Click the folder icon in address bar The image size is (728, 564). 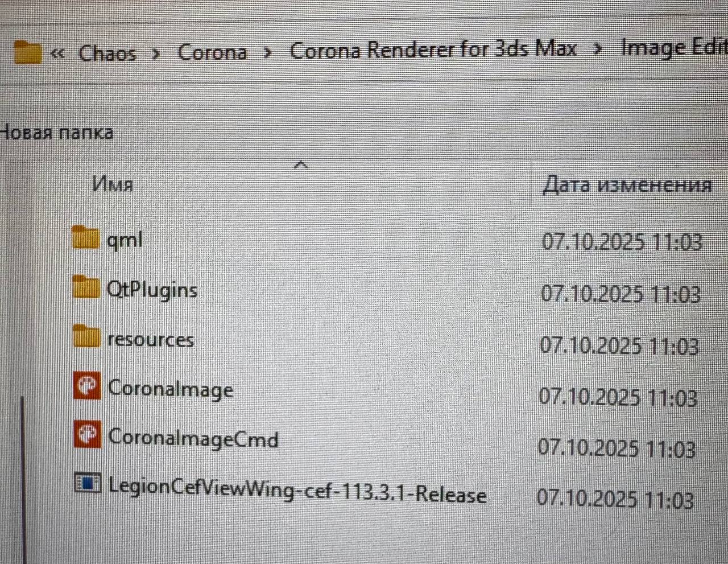tap(28, 52)
